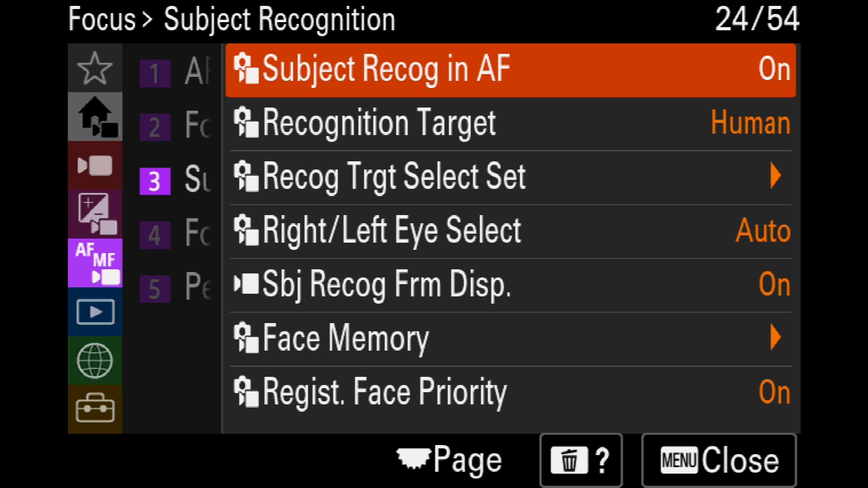Open the Exposure/Color menu icon
This screenshot has width=868, height=488.
[x=95, y=214]
